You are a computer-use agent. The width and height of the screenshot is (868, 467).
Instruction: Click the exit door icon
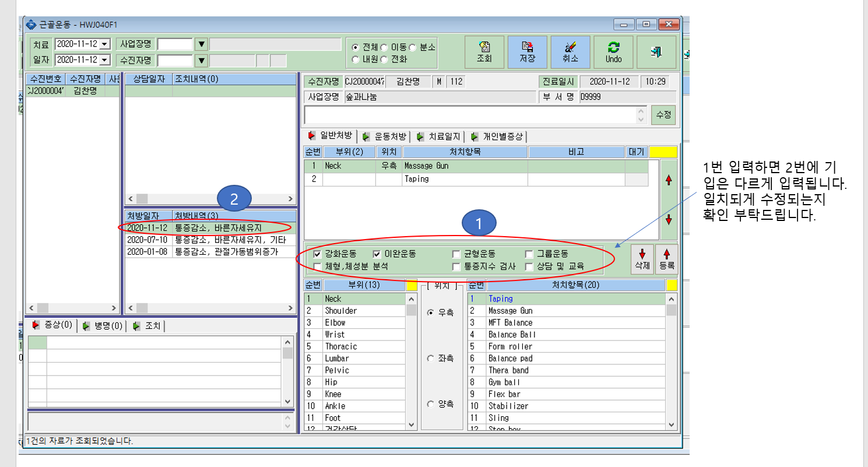(656, 52)
